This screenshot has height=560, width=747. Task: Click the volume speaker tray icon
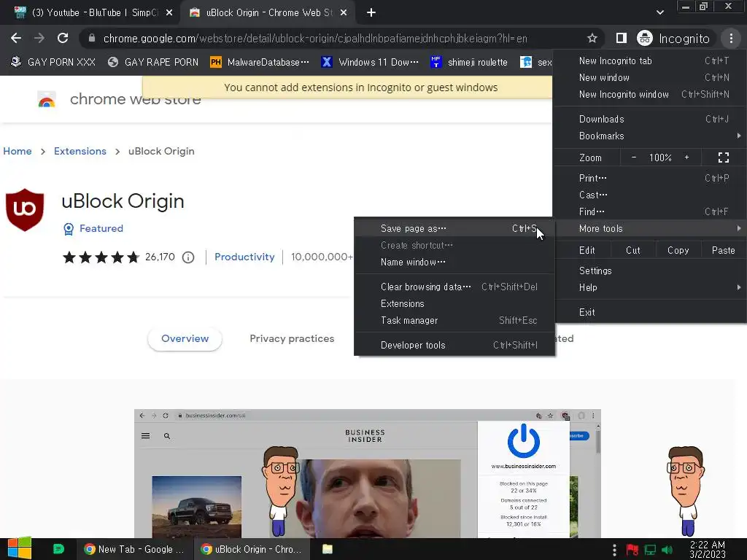(x=667, y=550)
